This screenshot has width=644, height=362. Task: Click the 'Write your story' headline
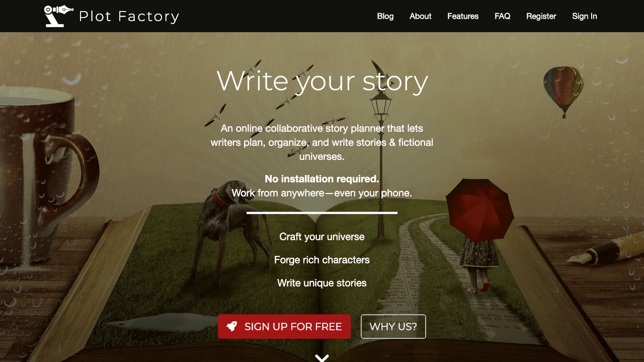pyautogui.click(x=322, y=80)
